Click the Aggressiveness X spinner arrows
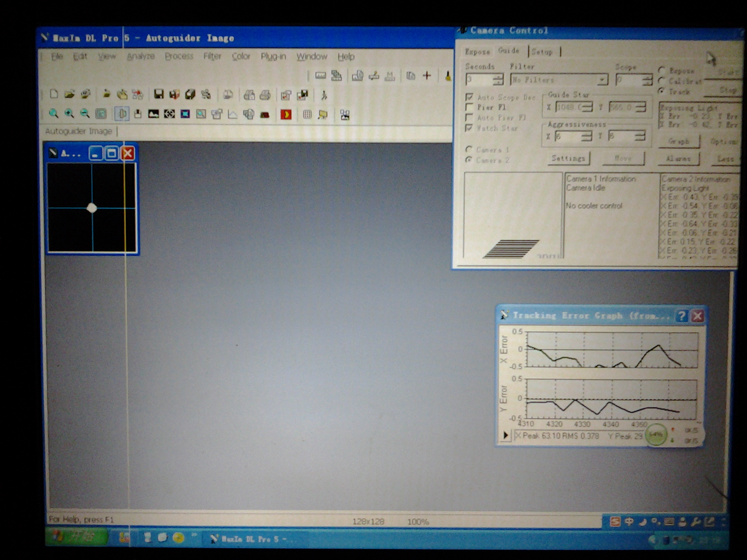747x560 pixels. point(586,136)
